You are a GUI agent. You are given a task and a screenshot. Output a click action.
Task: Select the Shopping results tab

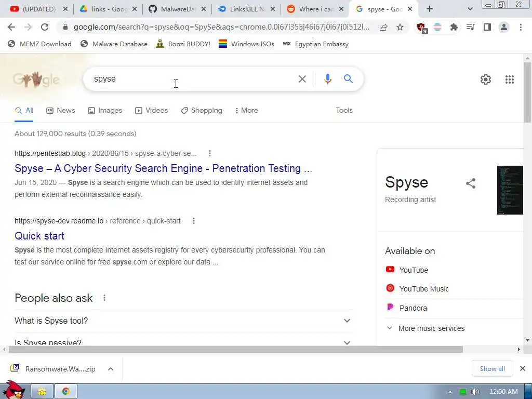pyautogui.click(x=202, y=111)
